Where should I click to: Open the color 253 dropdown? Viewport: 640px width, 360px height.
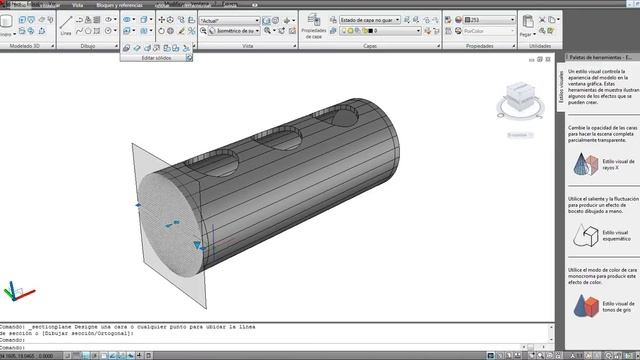(490, 20)
